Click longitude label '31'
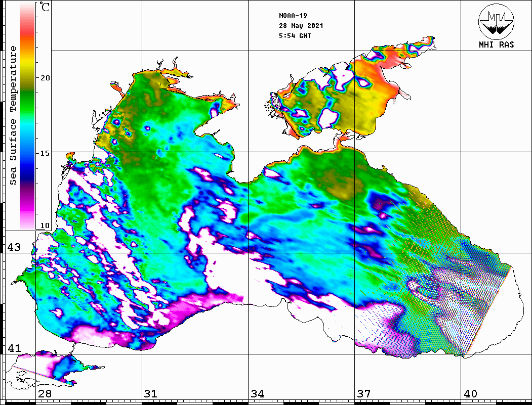532x405 pixels. 151,393
